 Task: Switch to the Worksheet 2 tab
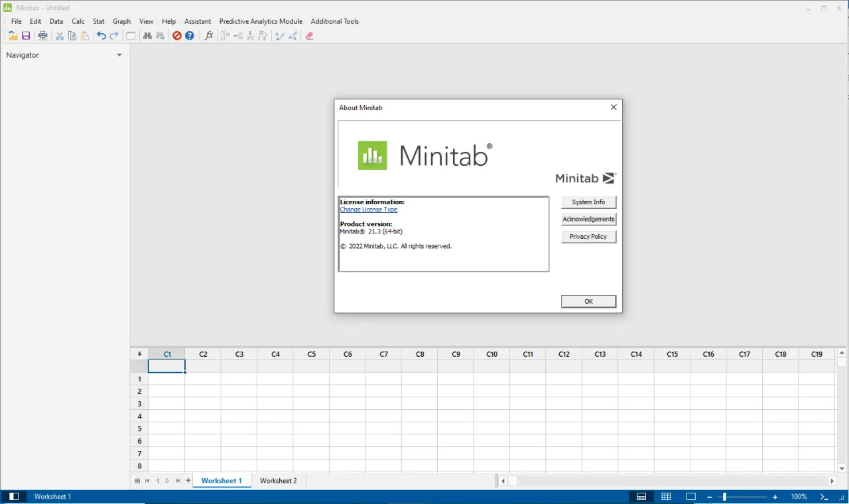tap(279, 481)
